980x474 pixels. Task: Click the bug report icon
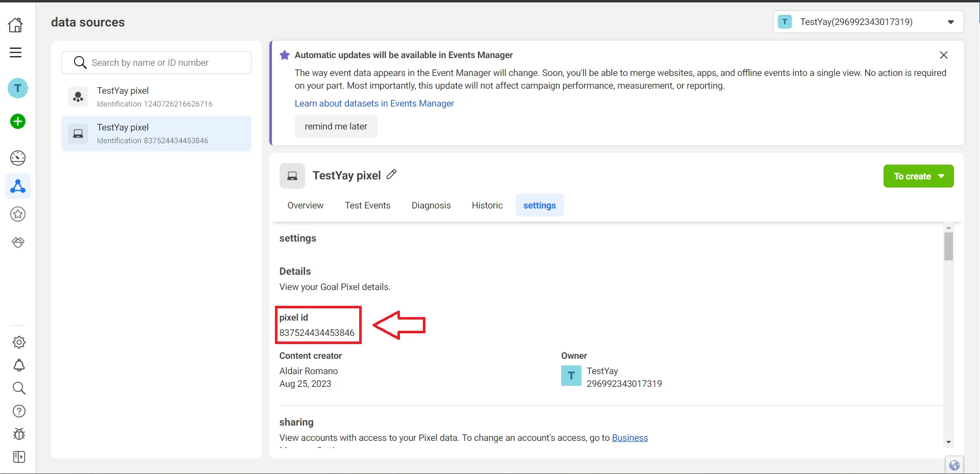(19, 434)
